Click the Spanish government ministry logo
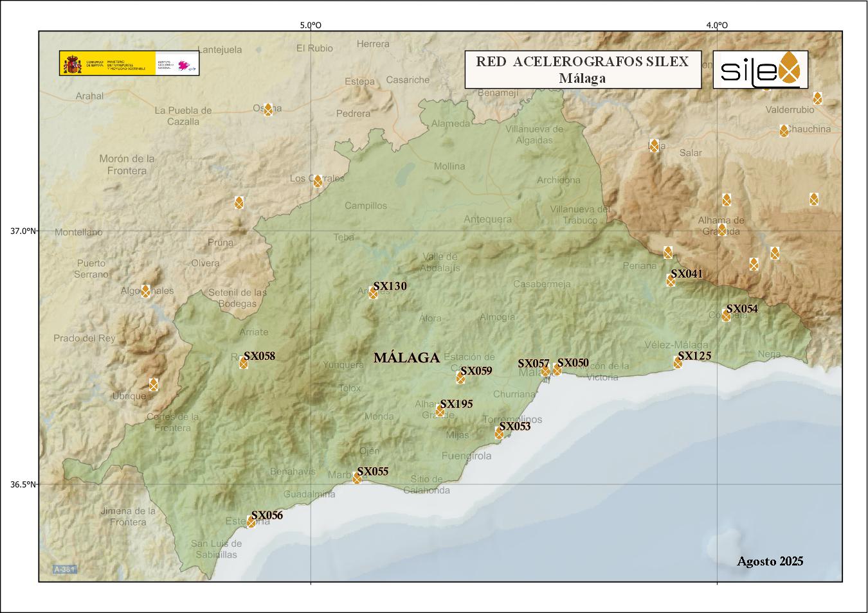This screenshot has height=613, width=868. [x=129, y=64]
